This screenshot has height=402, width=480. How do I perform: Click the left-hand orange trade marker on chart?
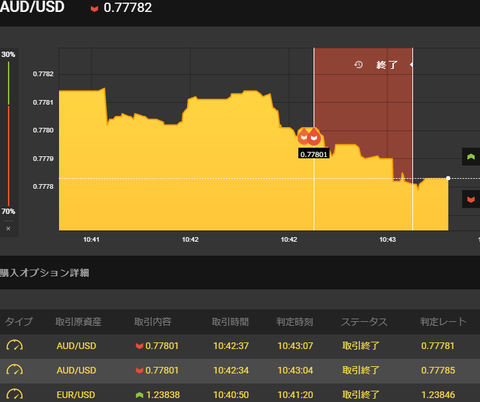click(x=303, y=136)
